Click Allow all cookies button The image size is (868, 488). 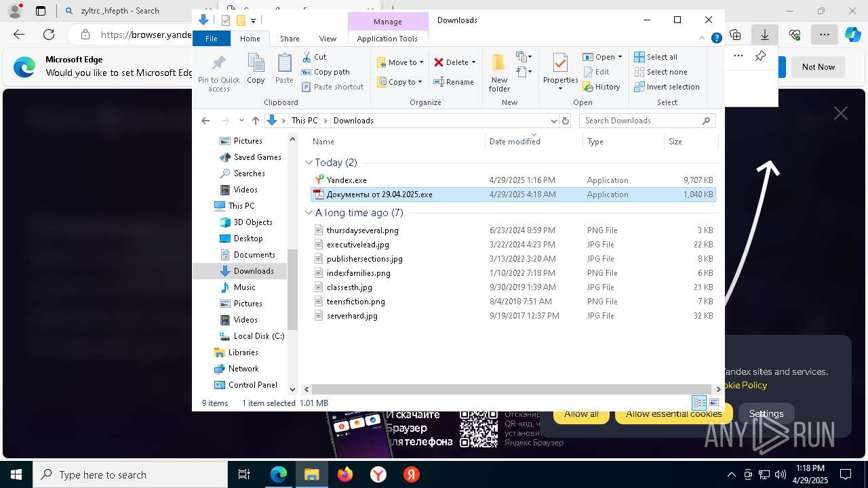581,413
